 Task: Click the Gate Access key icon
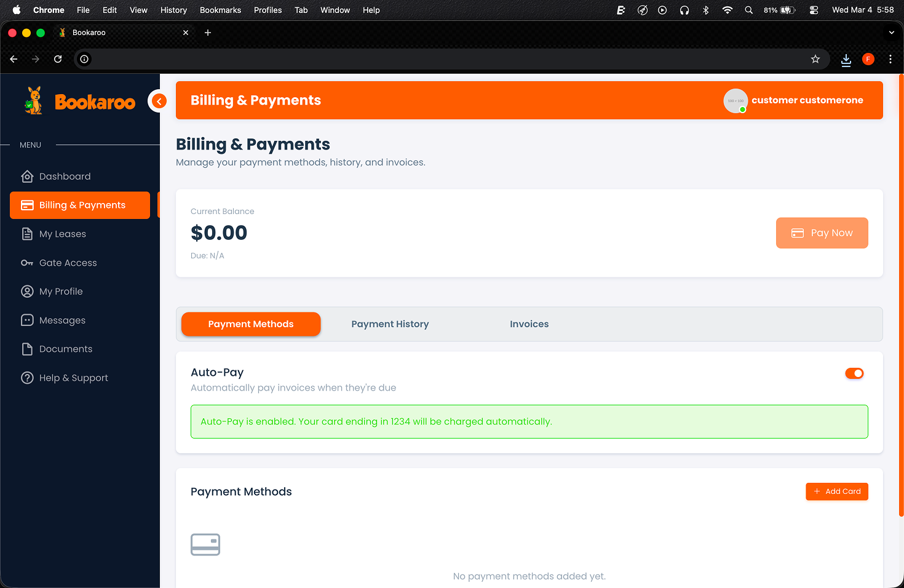click(x=28, y=263)
